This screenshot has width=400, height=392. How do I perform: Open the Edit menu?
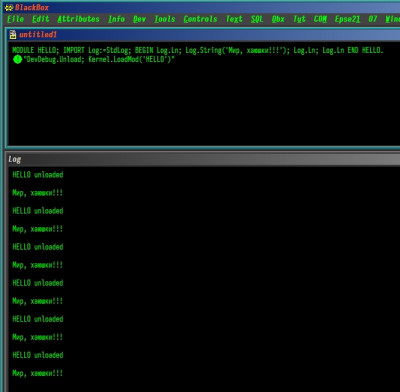[x=40, y=19]
